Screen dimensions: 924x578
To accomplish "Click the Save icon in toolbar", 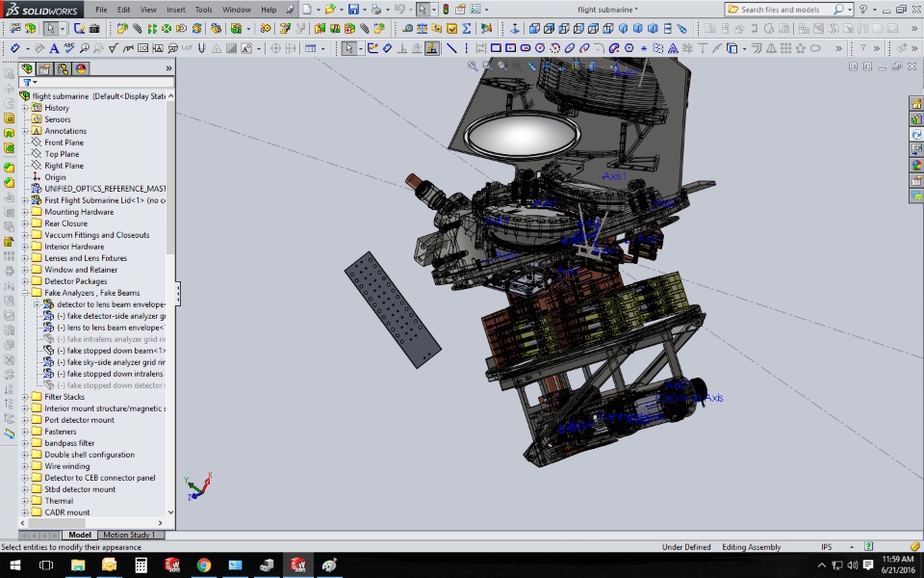I will point(353,10).
